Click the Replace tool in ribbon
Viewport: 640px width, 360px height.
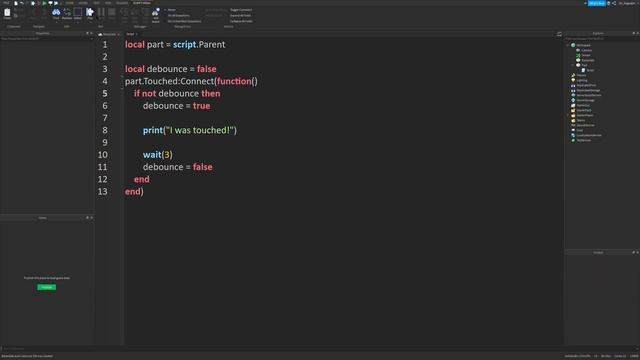[67, 13]
